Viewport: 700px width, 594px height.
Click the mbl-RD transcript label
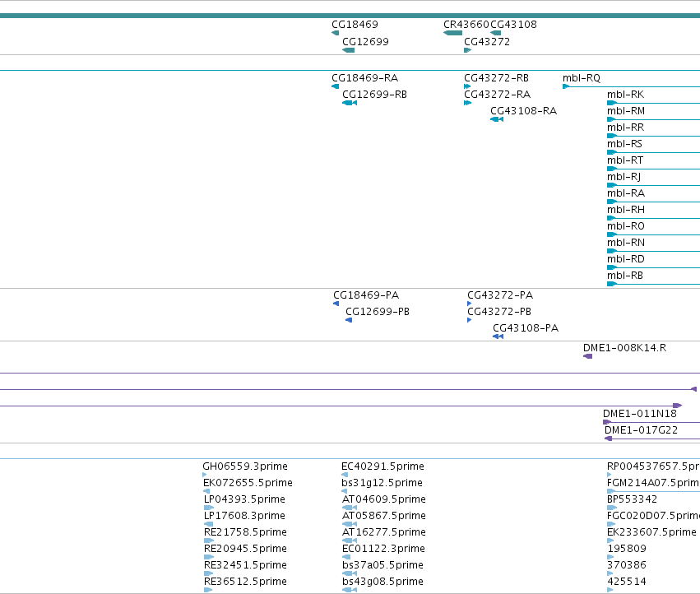[x=626, y=259]
